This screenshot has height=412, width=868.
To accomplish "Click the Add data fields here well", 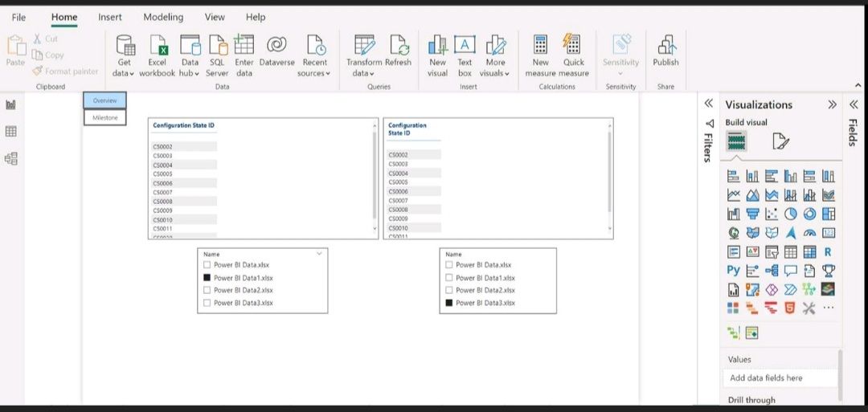I will pos(780,378).
